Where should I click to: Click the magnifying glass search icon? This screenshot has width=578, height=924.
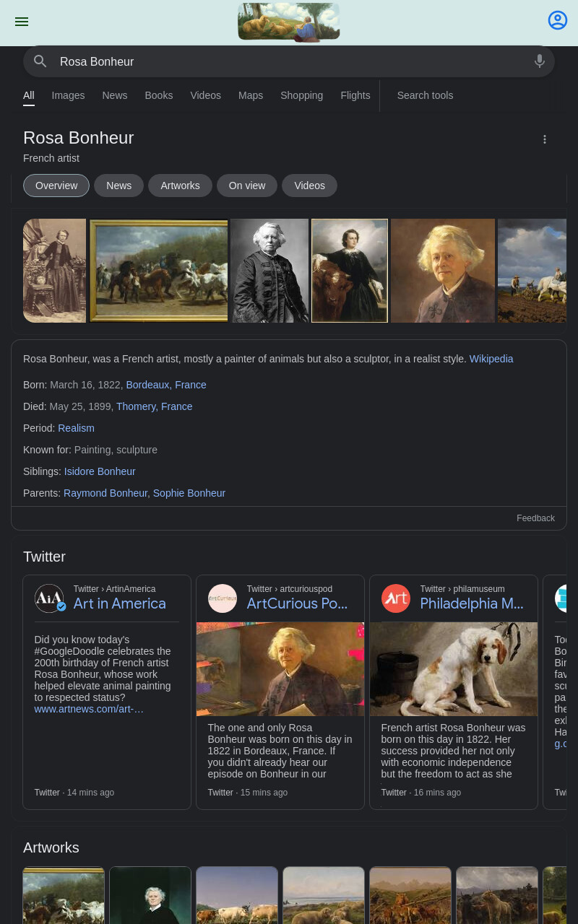point(40,61)
